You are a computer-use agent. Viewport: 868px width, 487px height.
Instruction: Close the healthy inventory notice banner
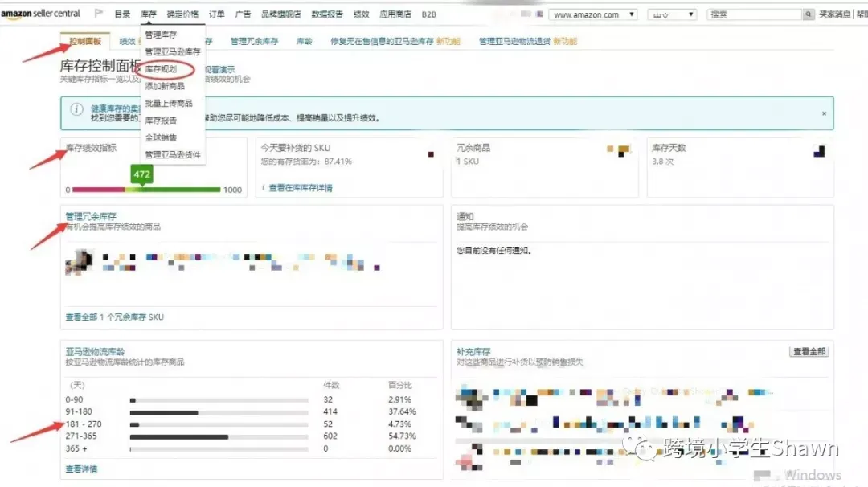click(824, 113)
